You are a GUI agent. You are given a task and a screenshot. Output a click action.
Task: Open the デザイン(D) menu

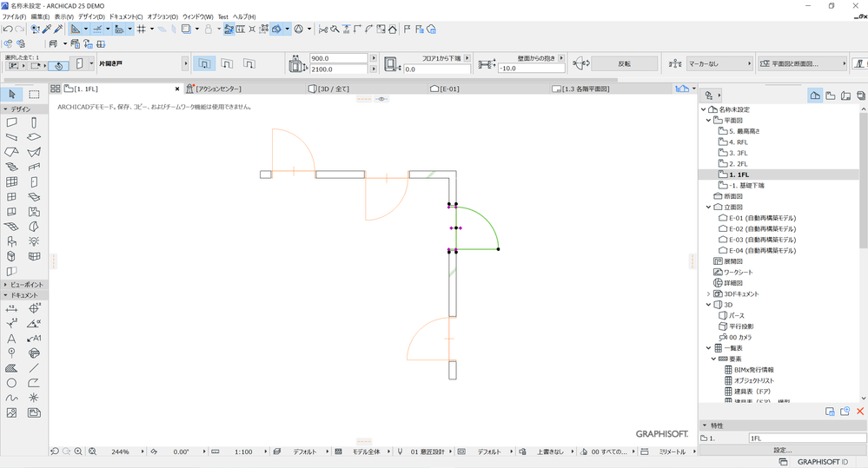pos(91,17)
